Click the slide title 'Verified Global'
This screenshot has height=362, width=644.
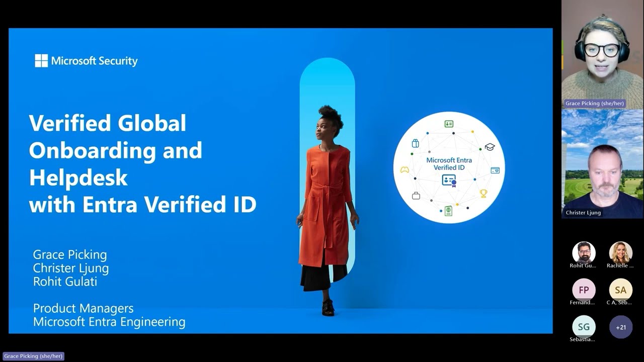click(108, 123)
